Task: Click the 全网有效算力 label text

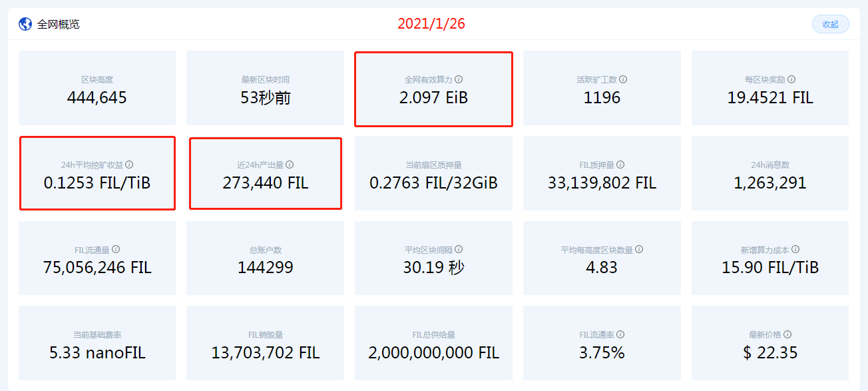Action: pos(428,80)
